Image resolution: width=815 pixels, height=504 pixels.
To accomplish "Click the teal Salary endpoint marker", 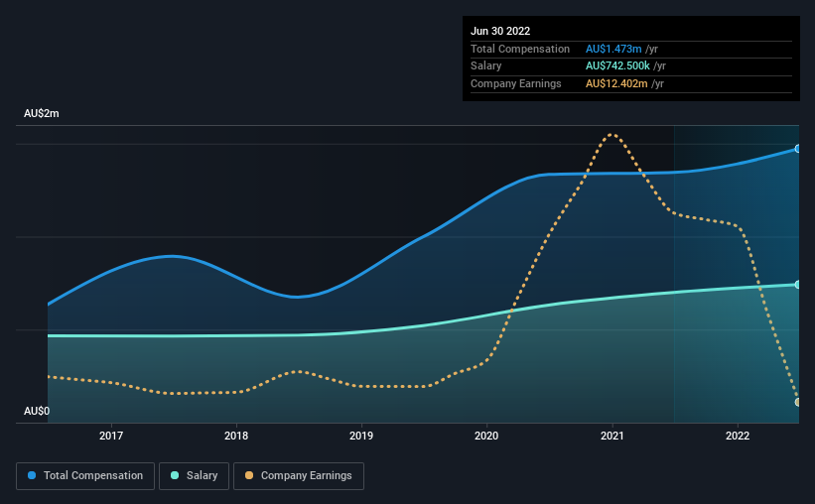I will coord(798,285).
